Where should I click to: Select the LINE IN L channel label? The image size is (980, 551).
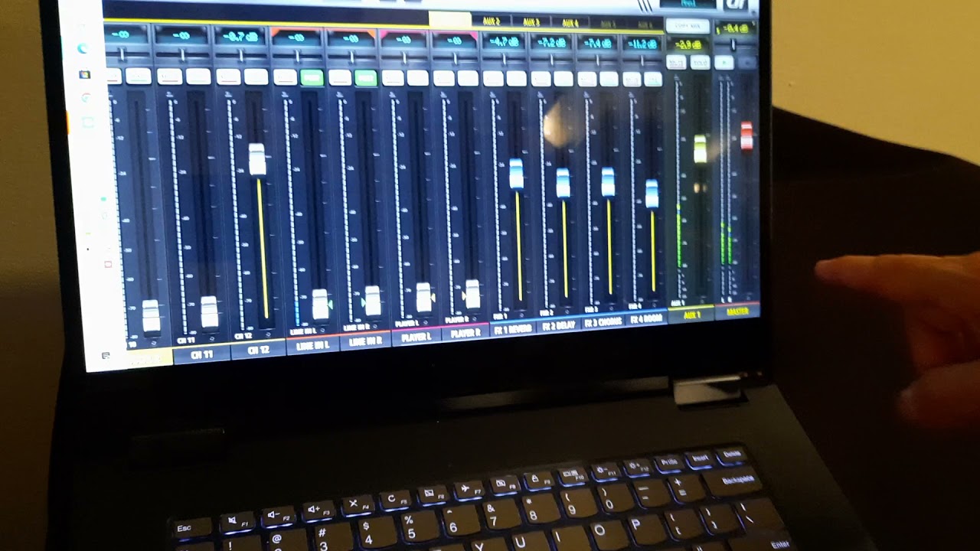click(313, 346)
